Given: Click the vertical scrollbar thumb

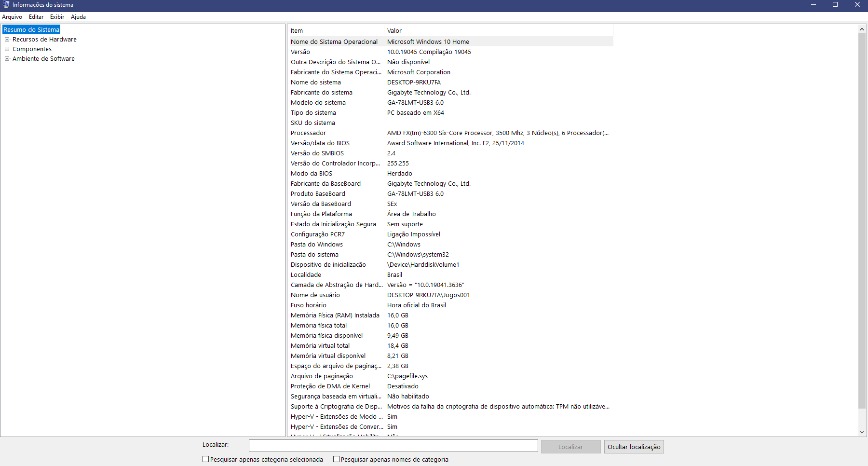Looking at the screenshot, I should pyautogui.click(x=862, y=221).
